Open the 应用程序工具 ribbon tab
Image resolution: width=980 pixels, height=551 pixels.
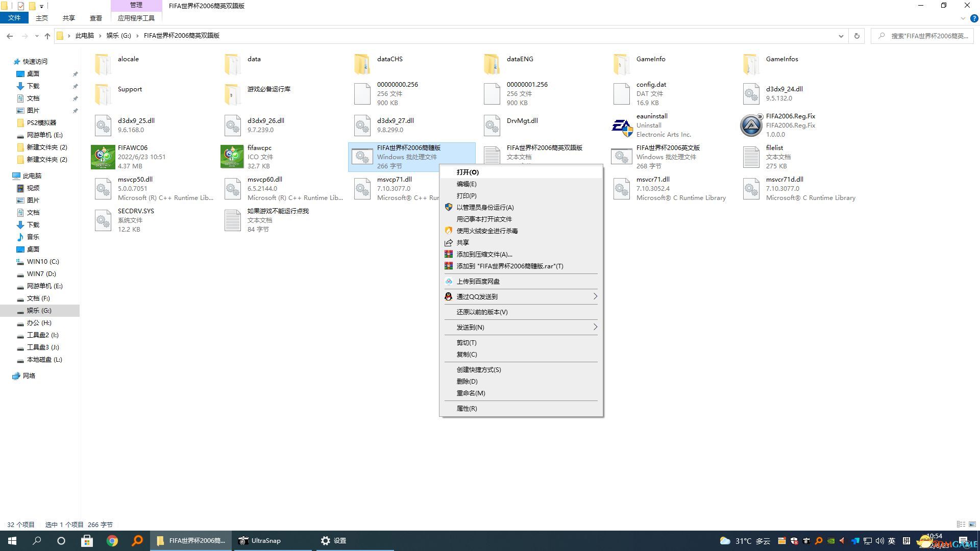click(136, 18)
